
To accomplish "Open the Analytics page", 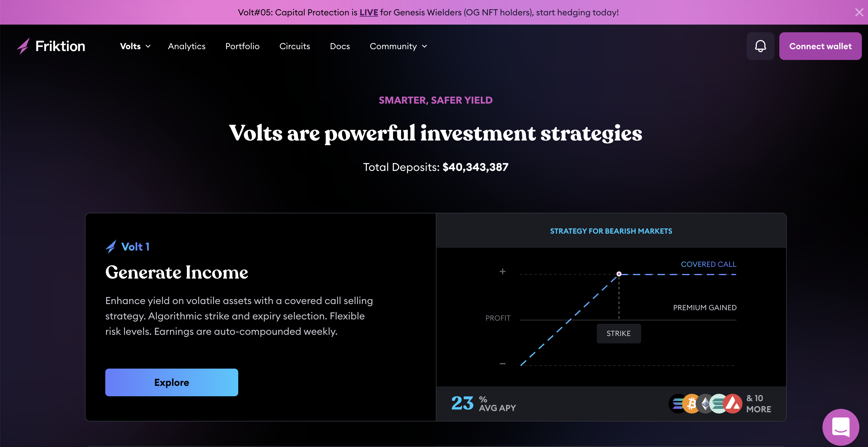I will click(187, 46).
